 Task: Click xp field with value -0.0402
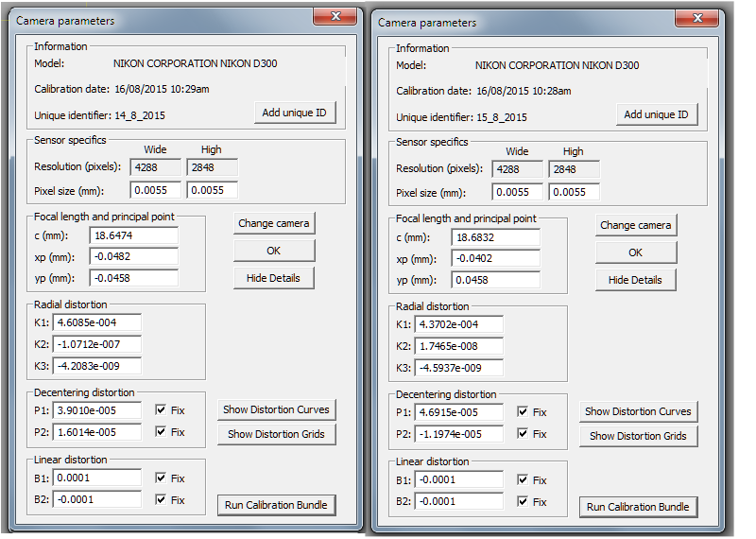(495, 258)
